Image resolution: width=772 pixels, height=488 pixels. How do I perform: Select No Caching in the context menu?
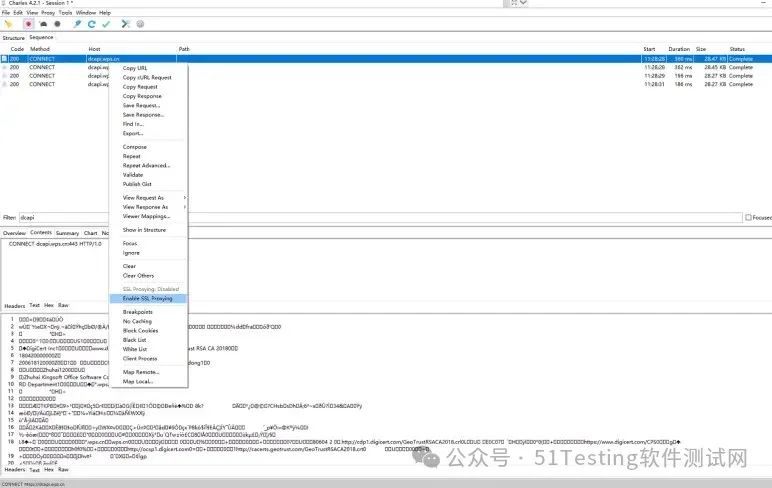137,321
